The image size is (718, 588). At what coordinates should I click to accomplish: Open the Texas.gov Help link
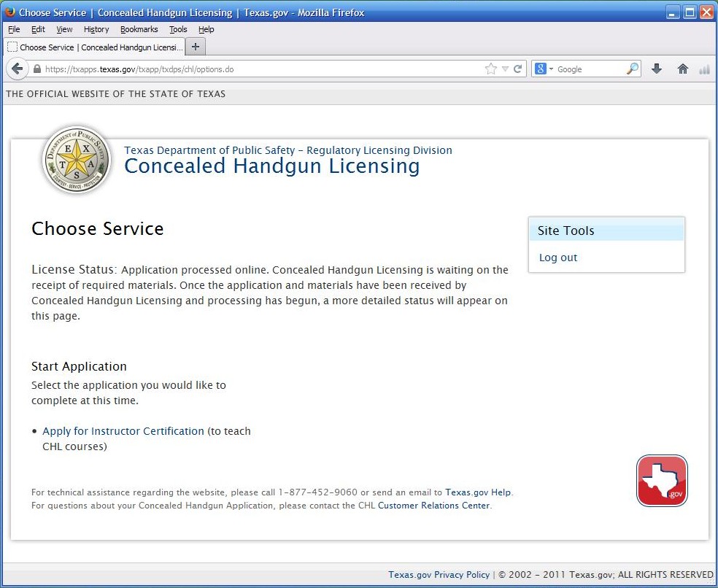(478, 492)
